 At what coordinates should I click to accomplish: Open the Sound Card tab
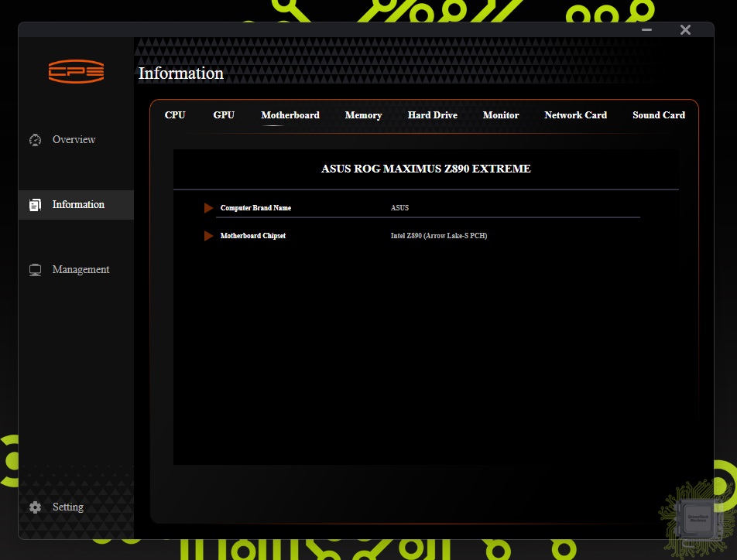pyautogui.click(x=659, y=115)
